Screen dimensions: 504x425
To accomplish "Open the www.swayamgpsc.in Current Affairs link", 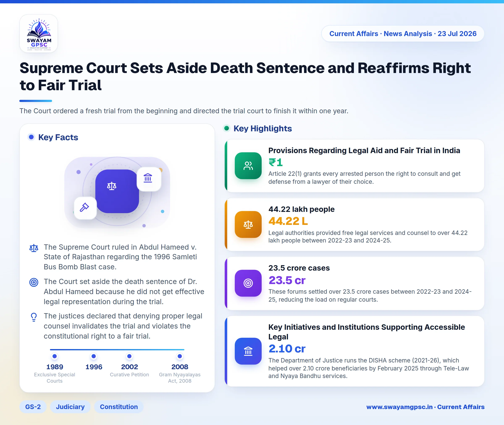I will (425, 407).
